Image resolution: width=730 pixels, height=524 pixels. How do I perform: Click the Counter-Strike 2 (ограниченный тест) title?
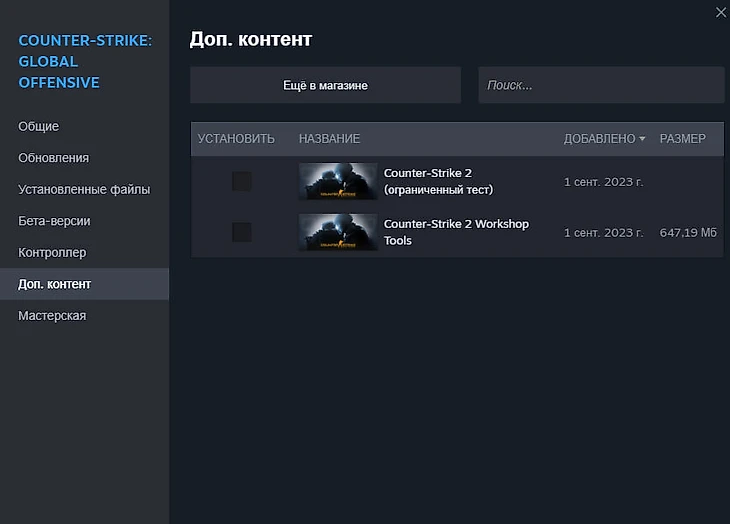(x=438, y=181)
